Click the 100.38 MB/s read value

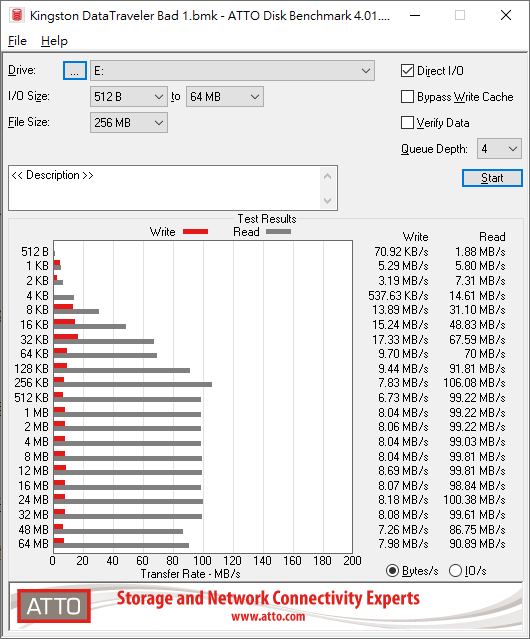coord(474,500)
